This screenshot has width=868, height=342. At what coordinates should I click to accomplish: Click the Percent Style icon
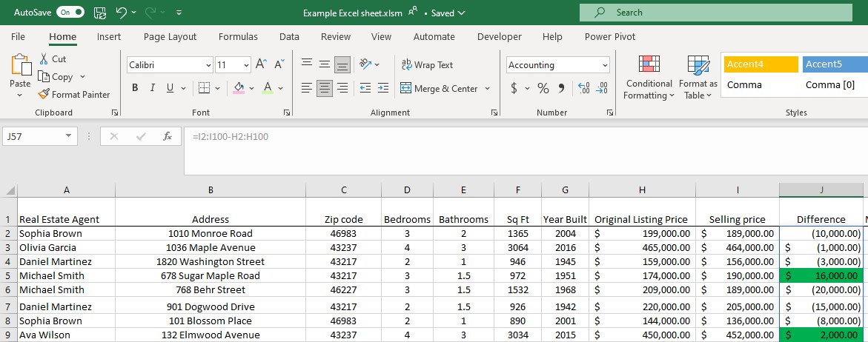coord(543,88)
